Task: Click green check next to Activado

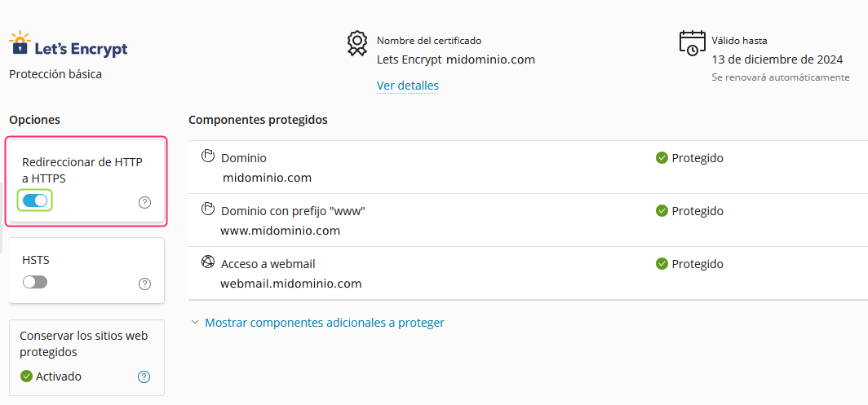Action: point(26,376)
